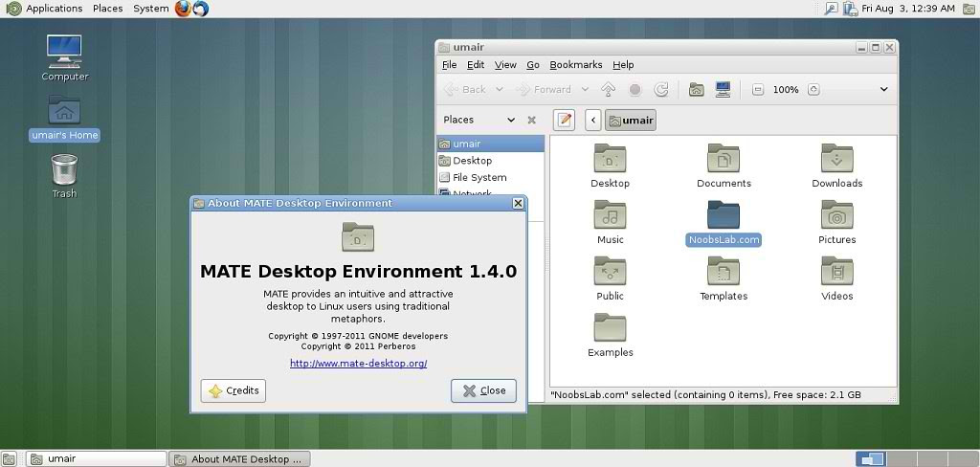This screenshot has width=980, height=467.
Task: Go up to parent folder
Action: pyautogui.click(x=608, y=89)
